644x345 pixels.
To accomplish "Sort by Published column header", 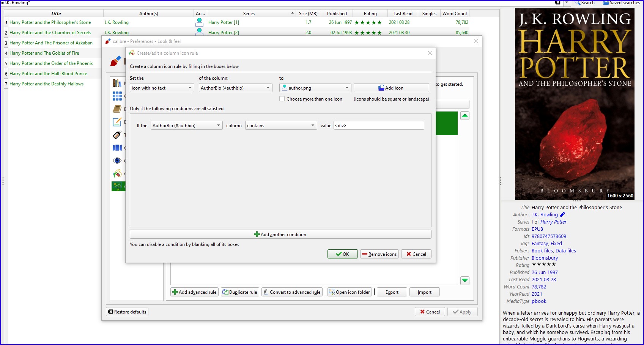I will (337, 13).
